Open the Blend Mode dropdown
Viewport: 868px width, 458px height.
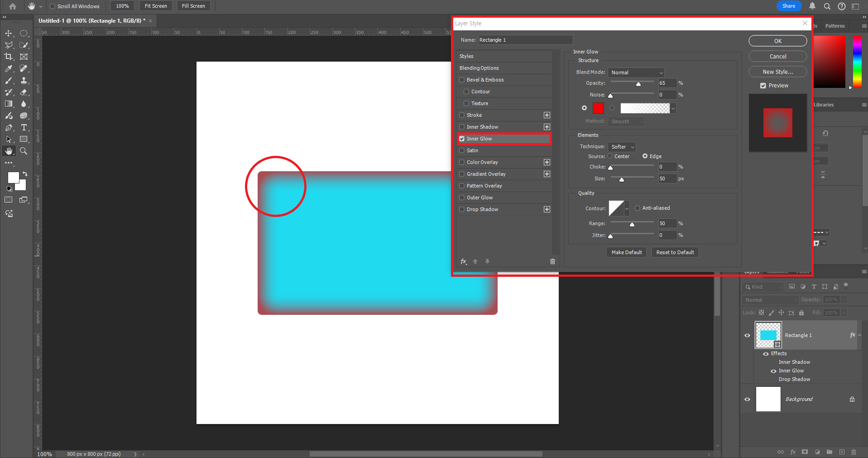tap(636, 72)
